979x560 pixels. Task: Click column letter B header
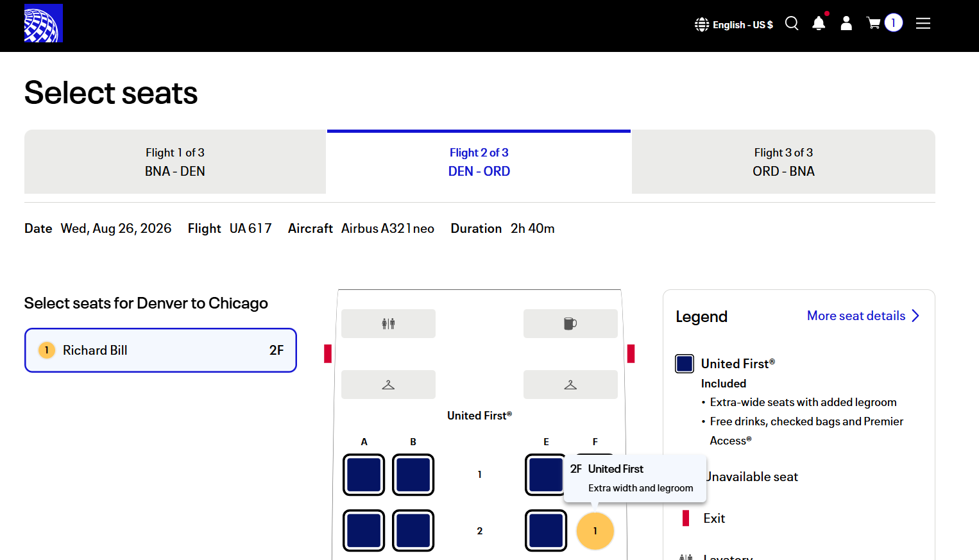click(x=413, y=441)
